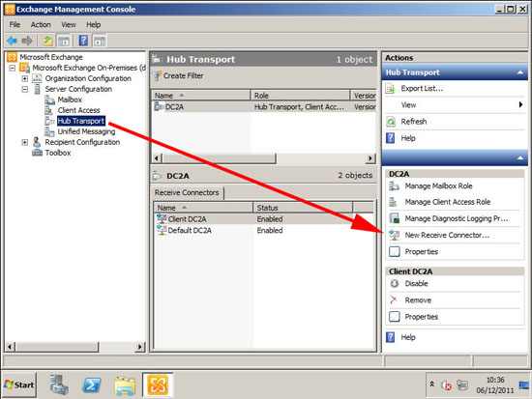The image size is (532, 399).
Task: Open Properties under DC2A section
Action: click(421, 251)
